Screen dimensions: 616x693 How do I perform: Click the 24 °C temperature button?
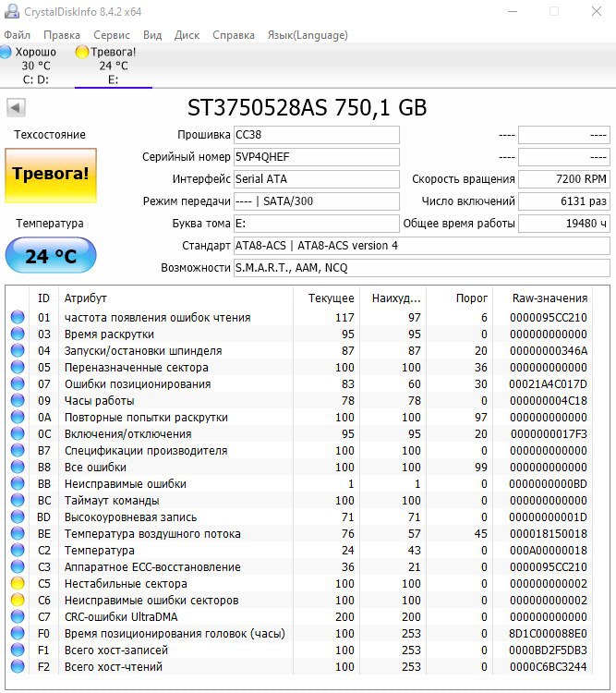(51, 255)
